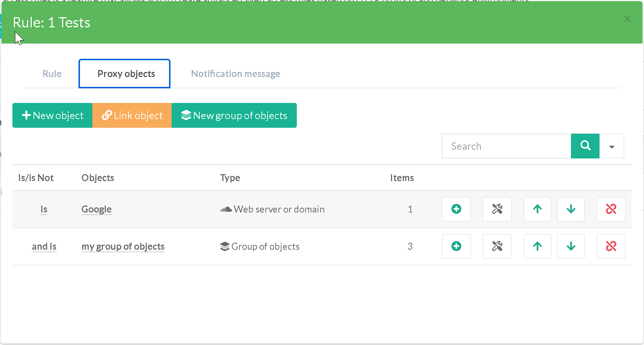644x345 pixels.
Task: Unlink the Google object from rule
Action: point(611,209)
